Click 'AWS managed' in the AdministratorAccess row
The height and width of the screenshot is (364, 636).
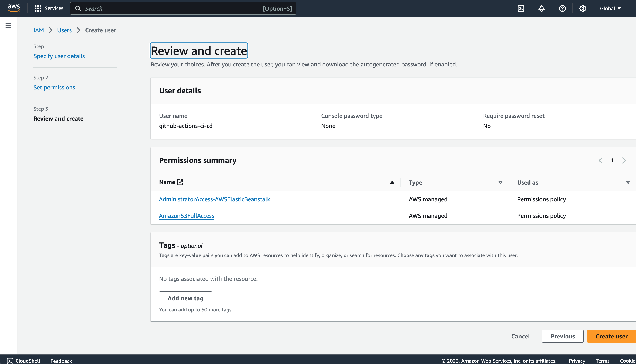tap(428, 199)
